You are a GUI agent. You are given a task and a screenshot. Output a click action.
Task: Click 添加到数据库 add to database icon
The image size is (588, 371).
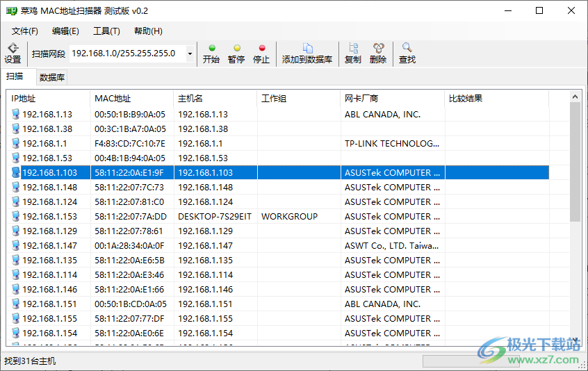point(307,53)
